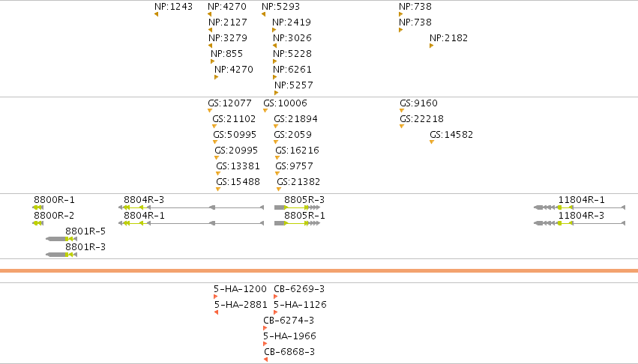Viewport: 638px width, 364px height.
Task: Click the GS:22218 triangle marker
Action: (402, 127)
